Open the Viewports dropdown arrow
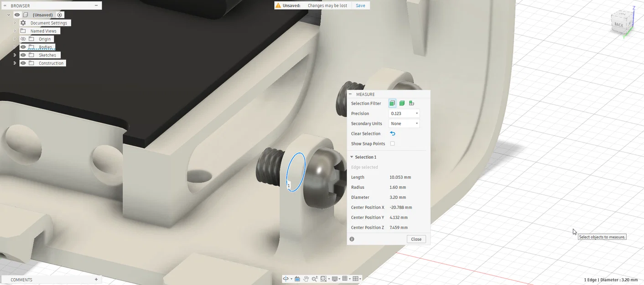 [360, 279]
